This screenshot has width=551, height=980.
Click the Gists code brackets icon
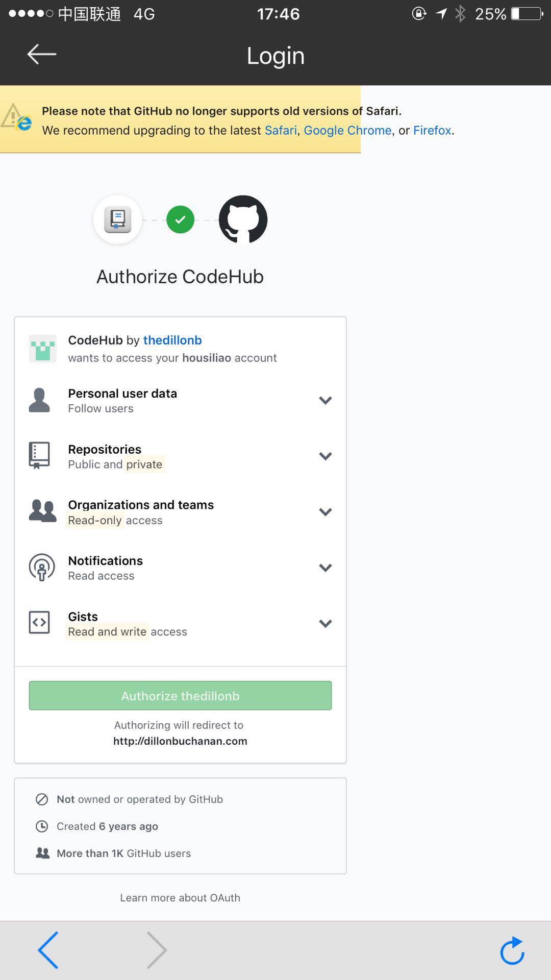(x=39, y=623)
